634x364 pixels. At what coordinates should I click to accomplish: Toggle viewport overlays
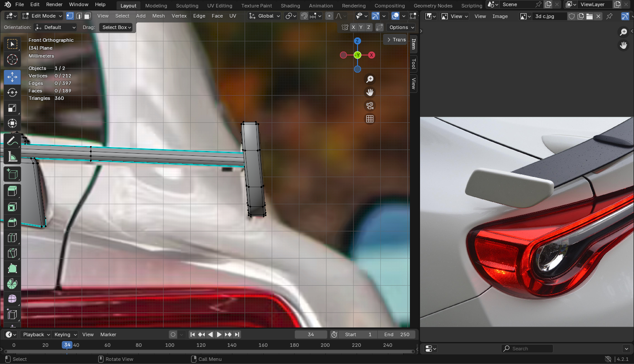coord(395,16)
